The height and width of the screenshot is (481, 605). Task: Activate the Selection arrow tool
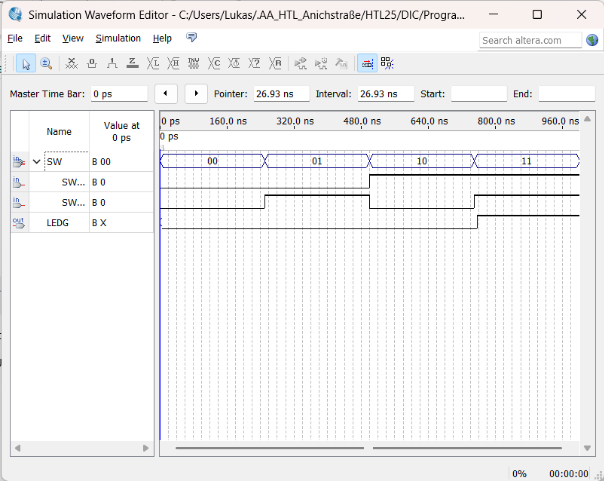26,63
